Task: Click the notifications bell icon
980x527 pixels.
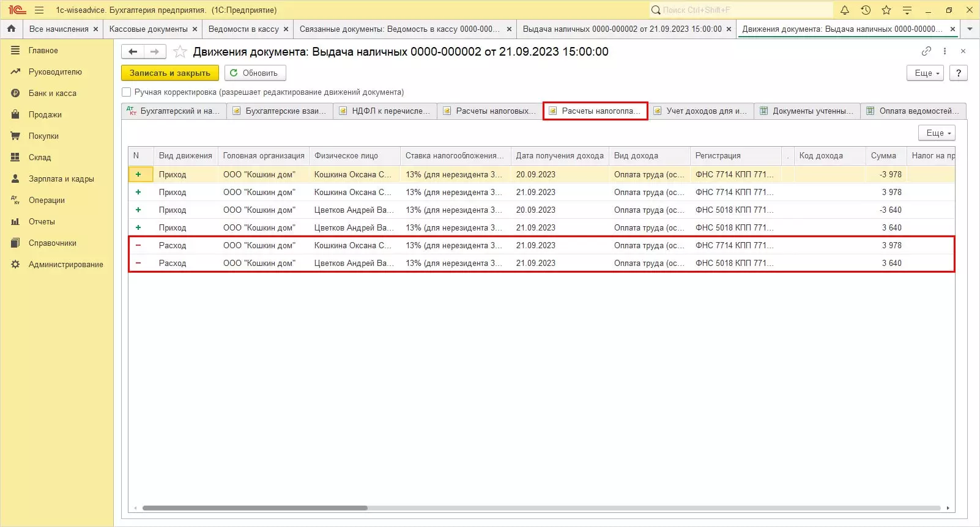Action: pos(845,10)
